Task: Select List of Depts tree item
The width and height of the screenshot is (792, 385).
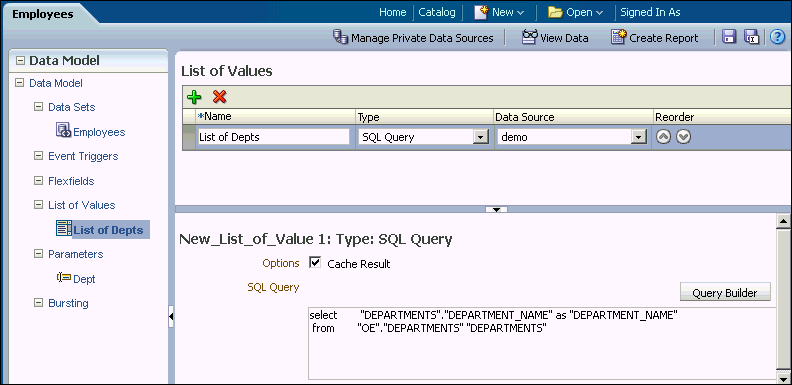Action: pos(108,230)
